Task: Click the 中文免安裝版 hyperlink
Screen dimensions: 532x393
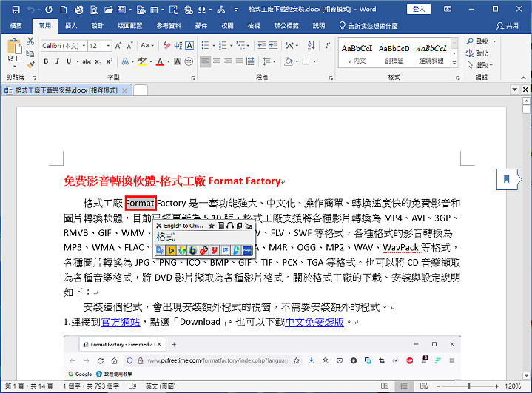Action: pos(314,322)
